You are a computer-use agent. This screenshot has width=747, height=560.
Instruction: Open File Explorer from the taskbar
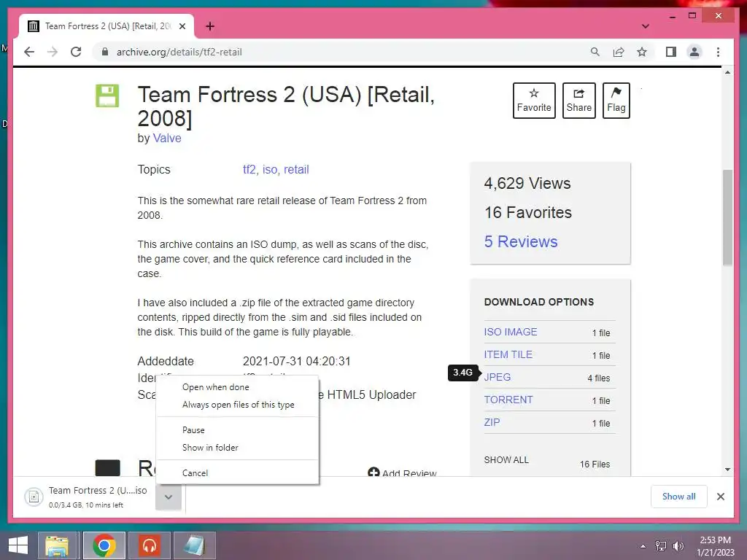pos(57,545)
